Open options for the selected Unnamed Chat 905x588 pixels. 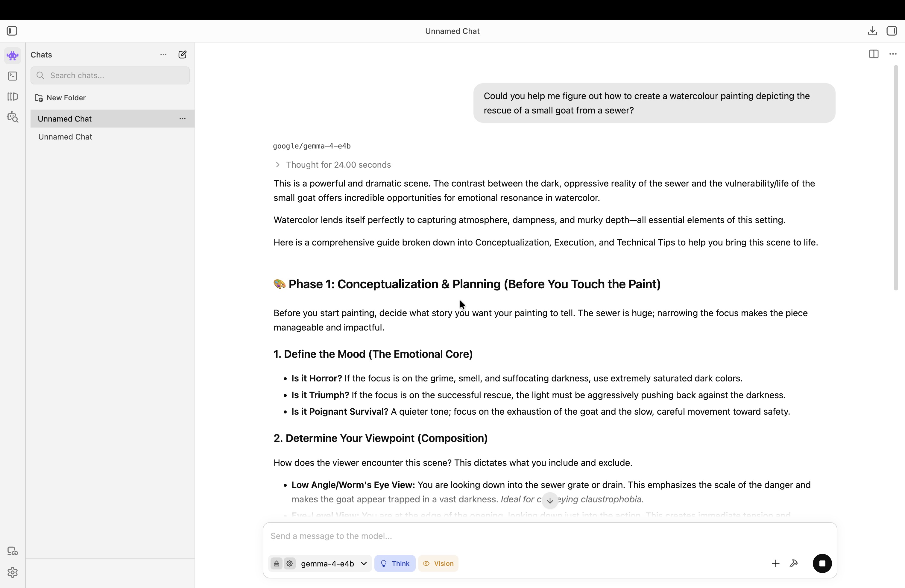click(x=183, y=119)
